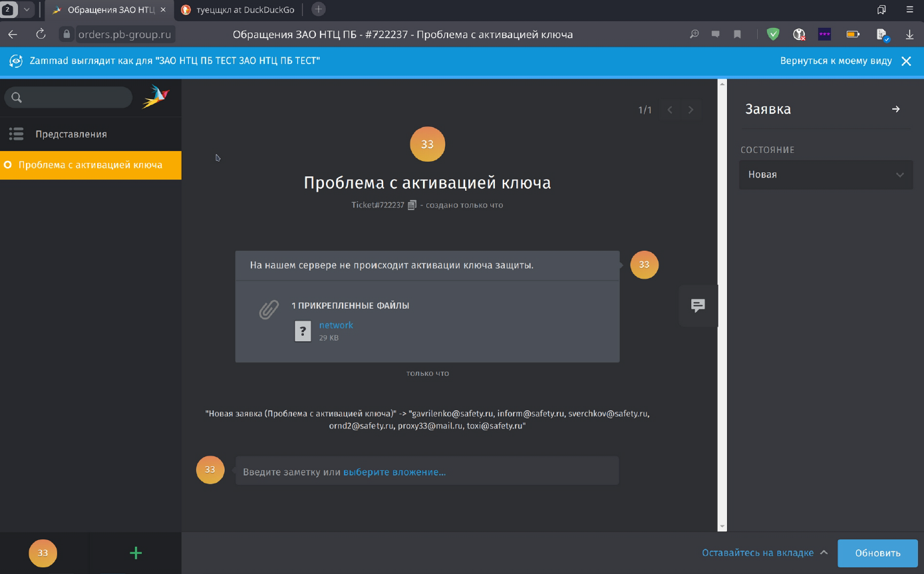Close the Обращения ЗАО НТЦ tab
Screen dimensions: 924x574
pos(164,10)
